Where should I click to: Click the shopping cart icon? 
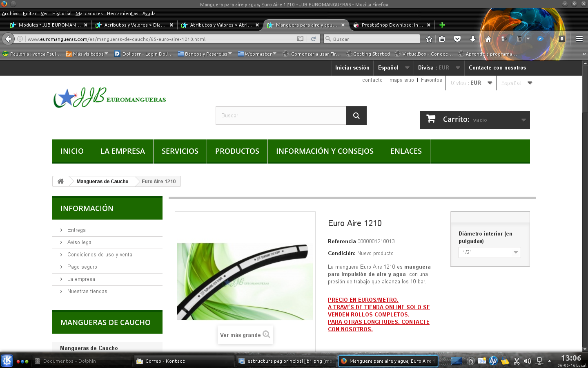(431, 119)
